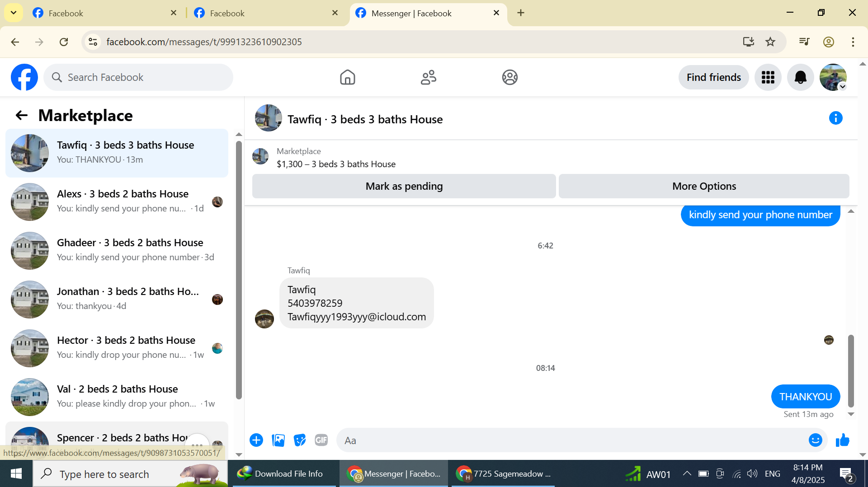Open the notifications bell
This screenshot has width=868, height=487.
tap(800, 77)
